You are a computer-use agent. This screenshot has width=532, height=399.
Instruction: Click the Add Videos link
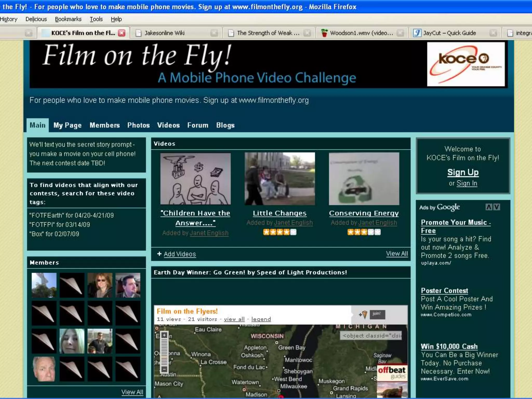[179, 254]
